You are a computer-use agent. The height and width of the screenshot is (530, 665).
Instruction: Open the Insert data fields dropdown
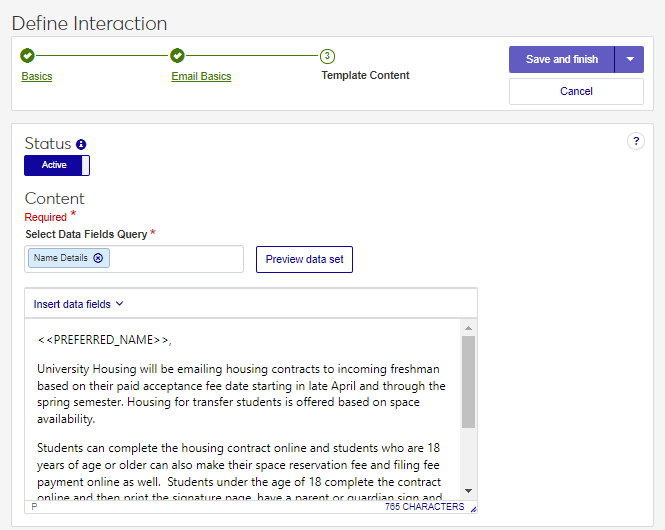(78, 304)
